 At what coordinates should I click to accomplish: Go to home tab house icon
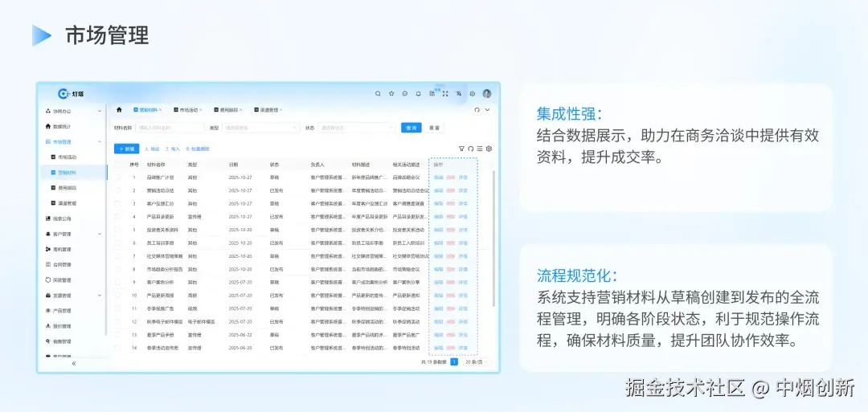coord(119,109)
